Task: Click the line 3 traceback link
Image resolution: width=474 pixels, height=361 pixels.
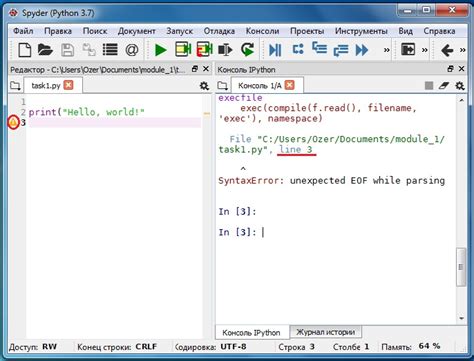Action: click(296, 149)
